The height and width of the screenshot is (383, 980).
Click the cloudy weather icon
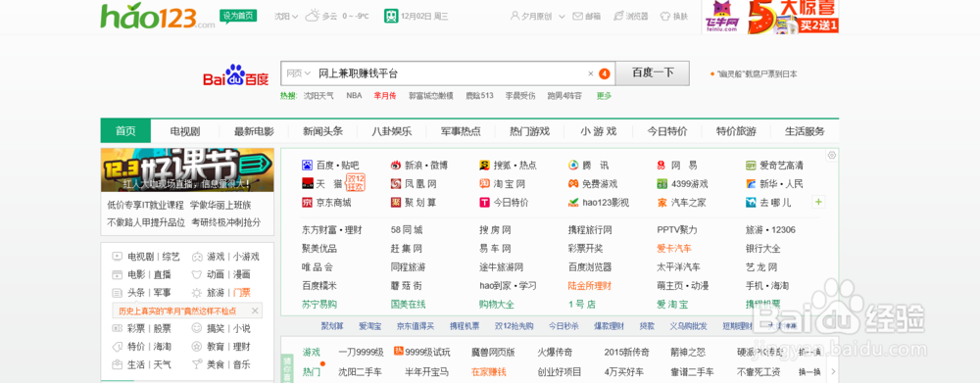[312, 17]
